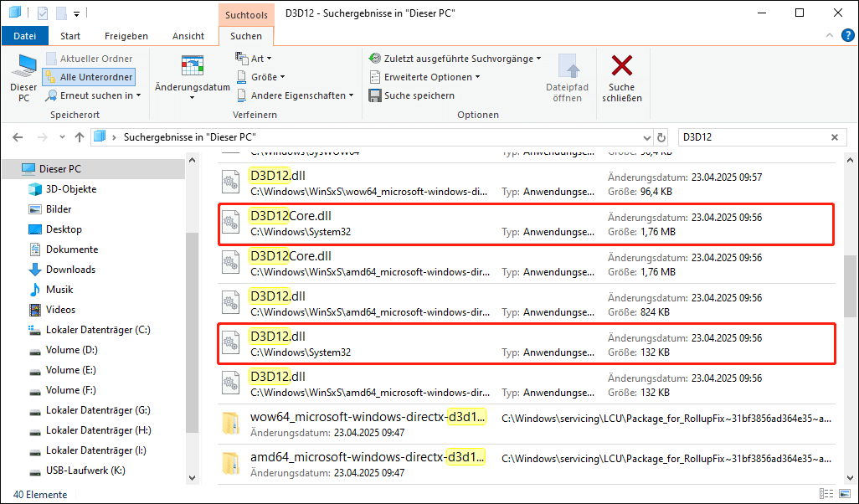859x504 pixels.
Task: Expand address bar history dropdown arrow
Action: click(646, 137)
